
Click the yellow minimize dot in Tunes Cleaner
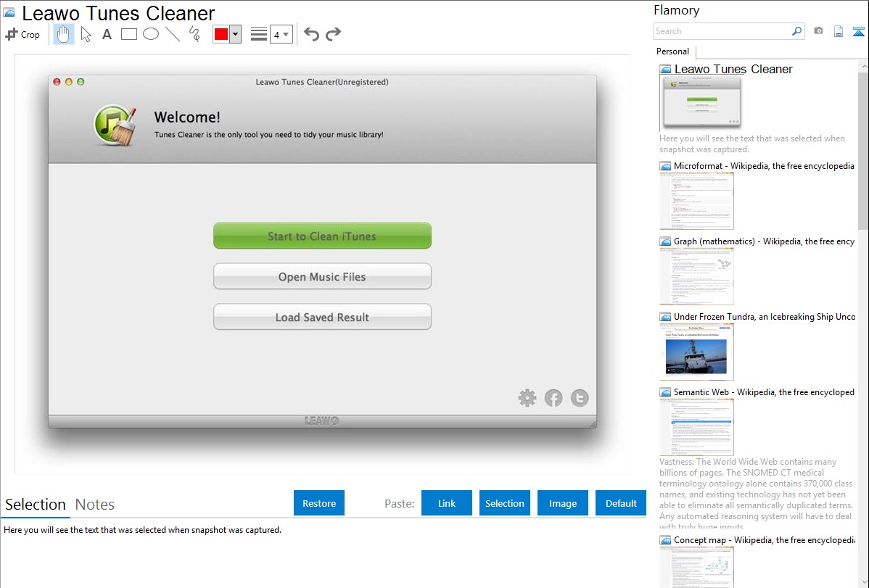[69, 81]
